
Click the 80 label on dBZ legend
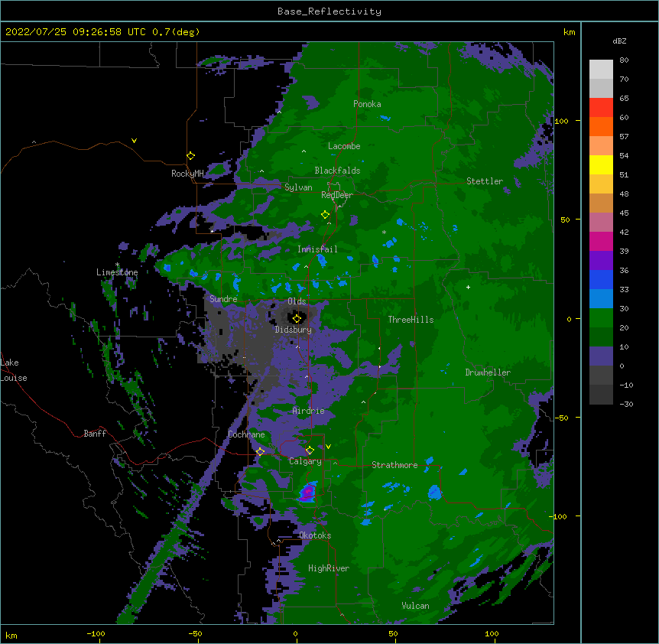[624, 60]
